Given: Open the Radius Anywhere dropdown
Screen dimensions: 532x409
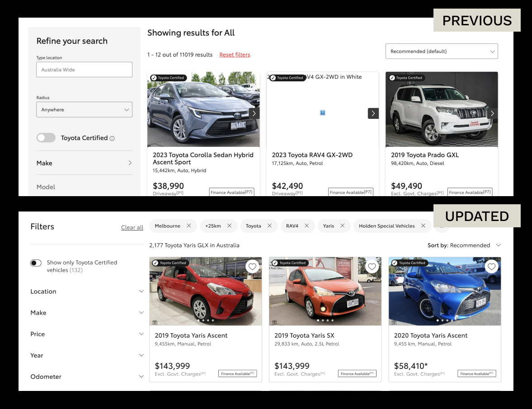Looking at the screenshot, I should 84,109.
